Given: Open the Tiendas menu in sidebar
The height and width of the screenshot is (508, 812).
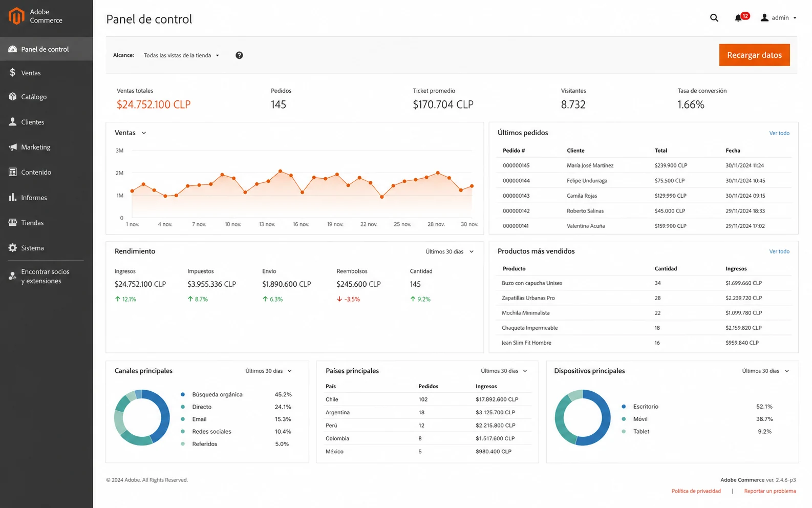Looking at the screenshot, I should click(x=46, y=223).
